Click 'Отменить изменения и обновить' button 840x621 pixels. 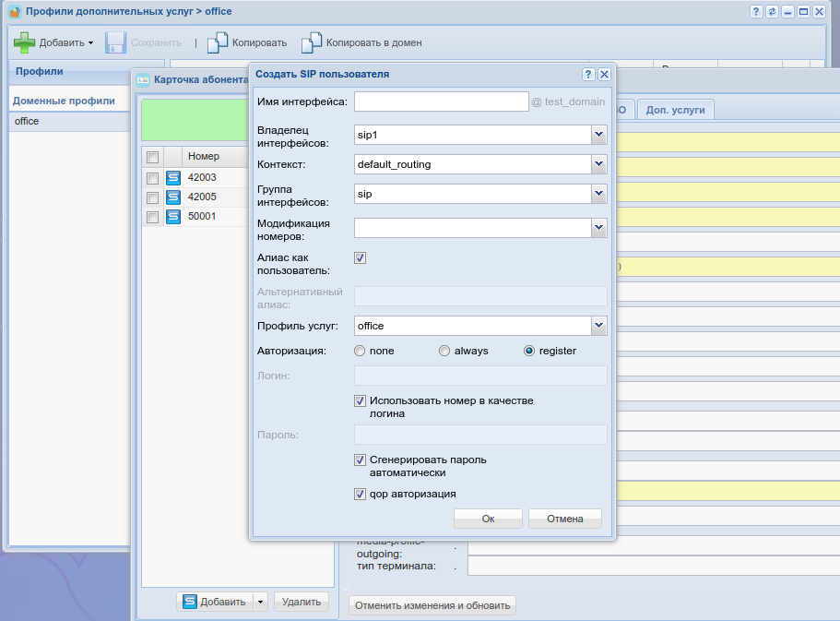(x=432, y=605)
